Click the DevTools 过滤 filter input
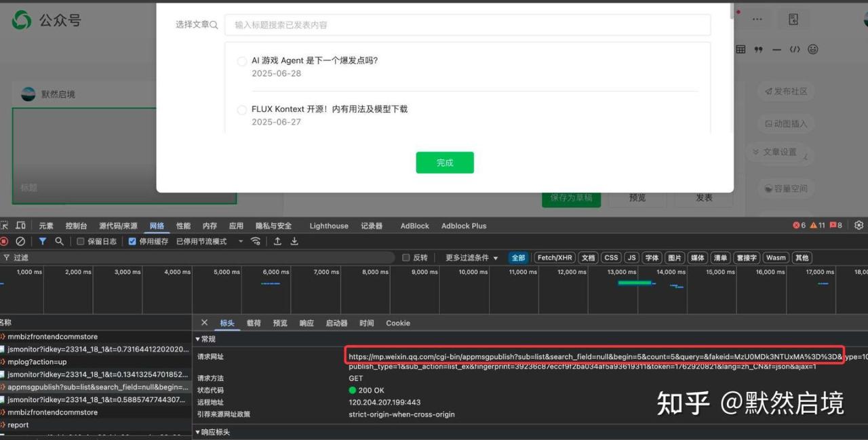The height and width of the screenshot is (440, 868). click(197, 258)
